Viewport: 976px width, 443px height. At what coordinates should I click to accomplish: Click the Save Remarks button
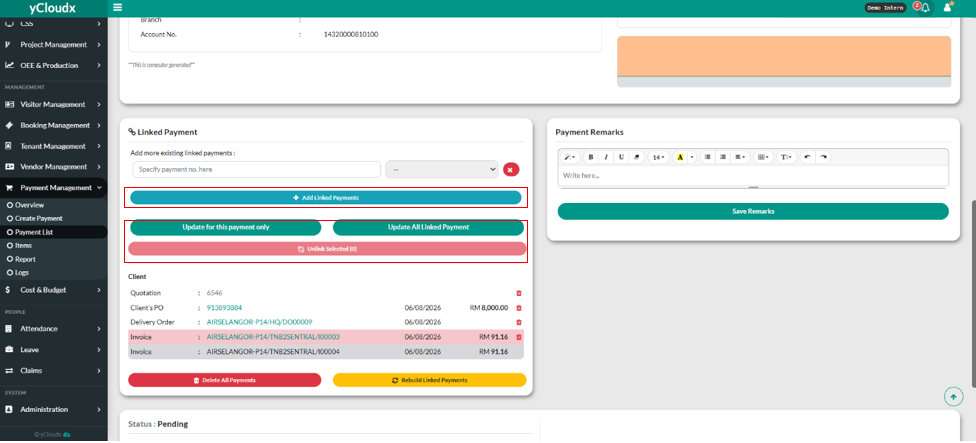[753, 212]
